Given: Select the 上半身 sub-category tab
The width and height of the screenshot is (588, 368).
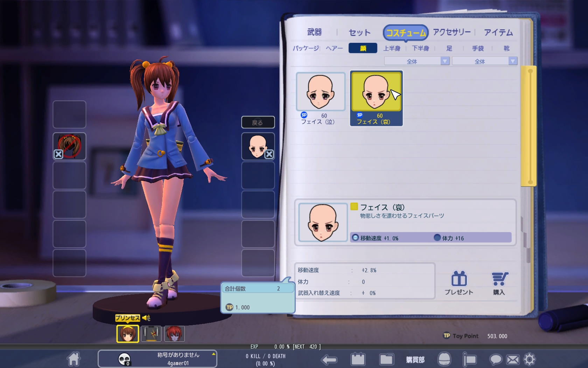Looking at the screenshot, I should [392, 48].
